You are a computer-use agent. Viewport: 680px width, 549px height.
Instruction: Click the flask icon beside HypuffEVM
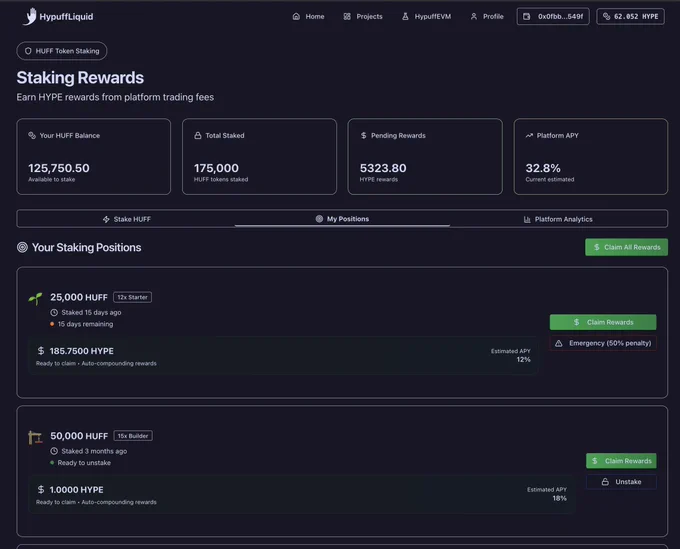(405, 16)
